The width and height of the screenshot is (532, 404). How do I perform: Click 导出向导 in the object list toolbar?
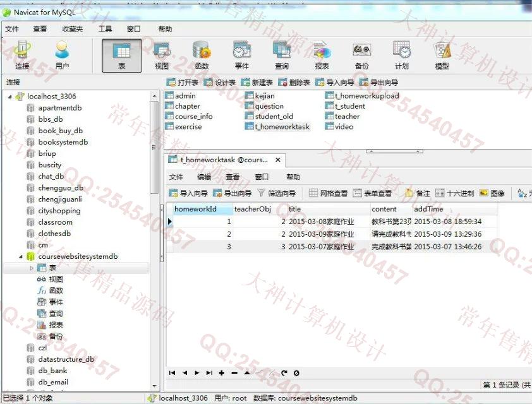click(378, 82)
